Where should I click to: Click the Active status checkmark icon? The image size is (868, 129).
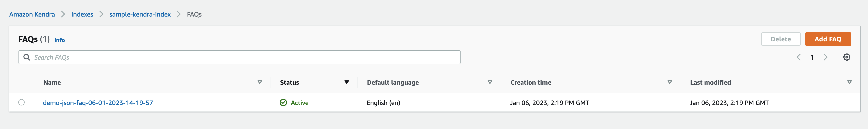(x=283, y=103)
